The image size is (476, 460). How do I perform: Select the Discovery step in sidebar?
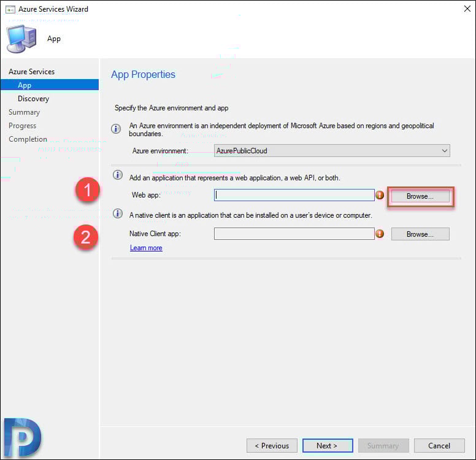pyautogui.click(x=33, y=99)
